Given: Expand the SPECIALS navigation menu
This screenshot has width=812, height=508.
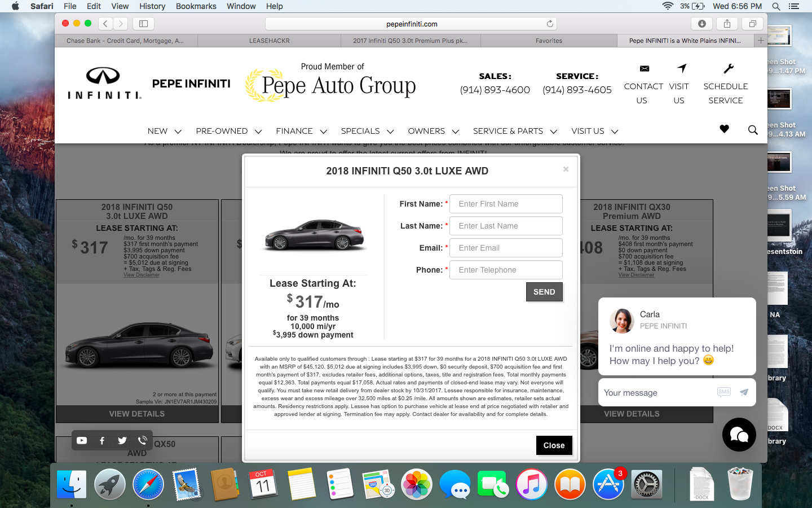Looking at the screenshot, I should [368, 131].
